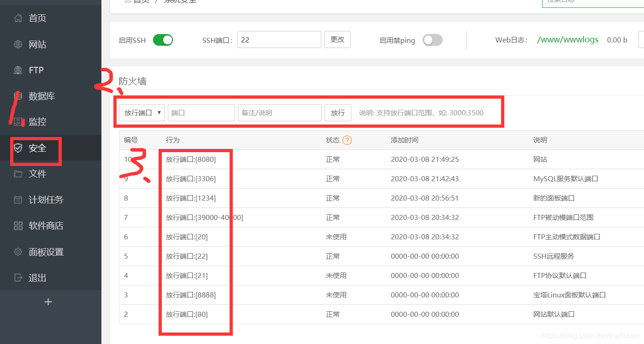Click the 备注/说明 input field
The image size is (644, 344).
pos(280,113)
